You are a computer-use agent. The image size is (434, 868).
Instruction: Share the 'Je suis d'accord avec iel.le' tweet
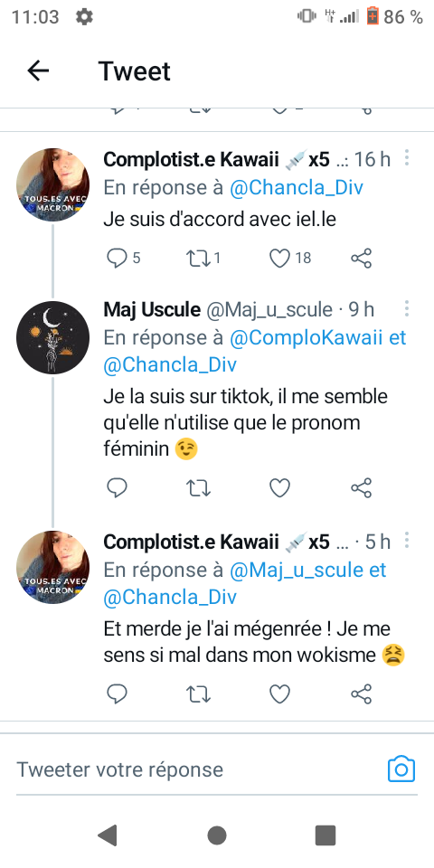tap(362, 258)
